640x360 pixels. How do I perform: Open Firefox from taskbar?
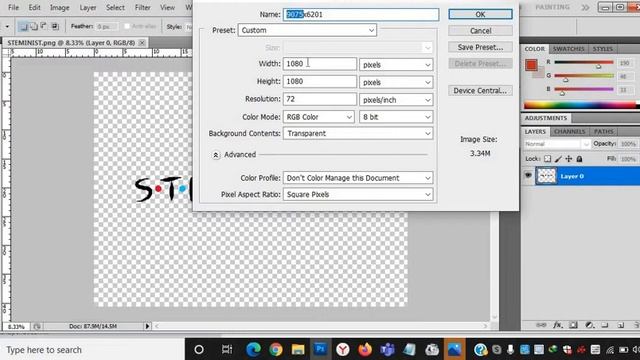pos(365,349)
